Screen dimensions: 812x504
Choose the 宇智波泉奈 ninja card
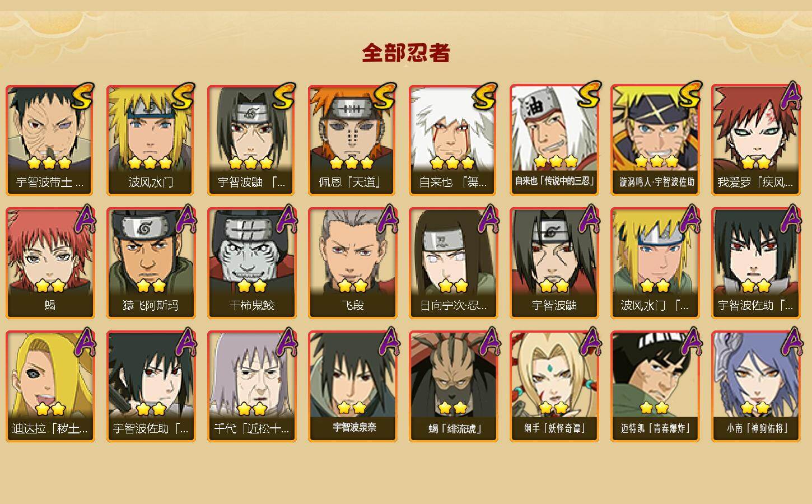tap(352, 386)
